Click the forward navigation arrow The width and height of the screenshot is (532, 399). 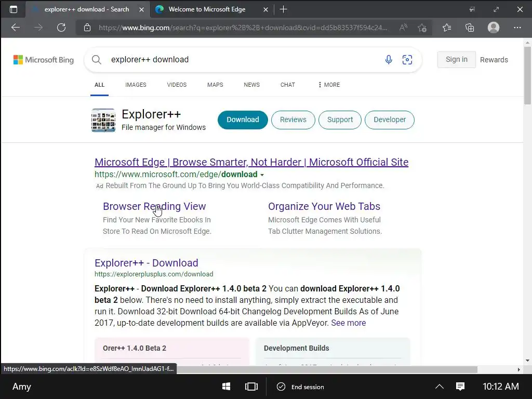pos(38,28)
